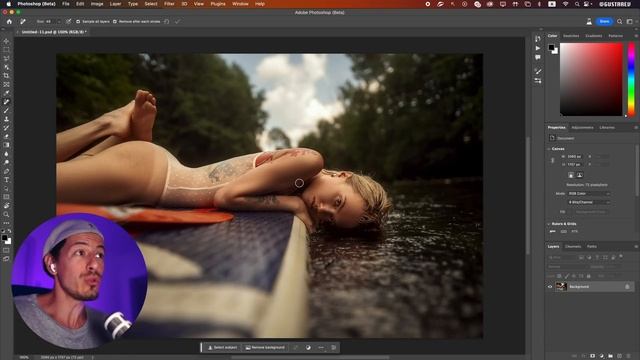
Task: Click canvas width input field
Action: [x=576, y=156]
